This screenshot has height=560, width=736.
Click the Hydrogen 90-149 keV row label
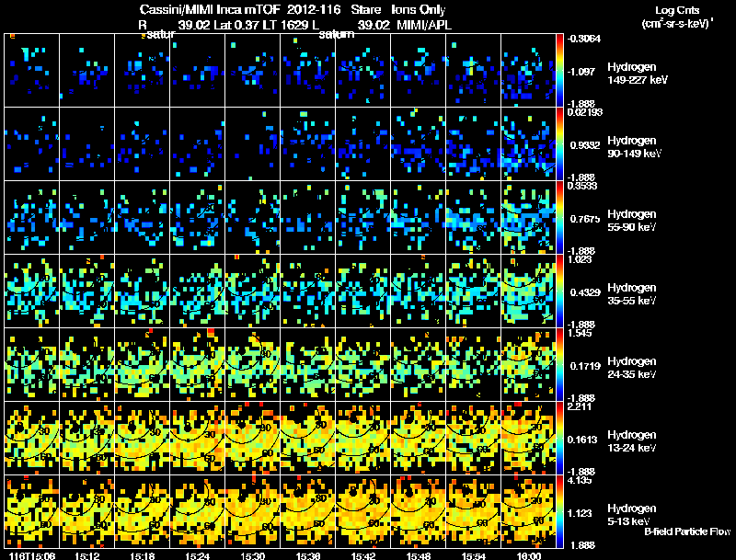click(x=634, y=147)
